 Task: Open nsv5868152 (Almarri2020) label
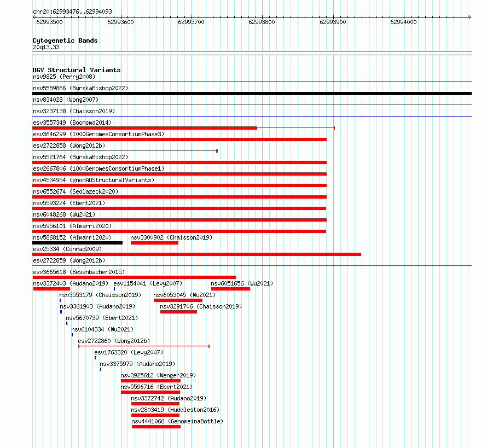pyautogui.click(x=72, y=237)
